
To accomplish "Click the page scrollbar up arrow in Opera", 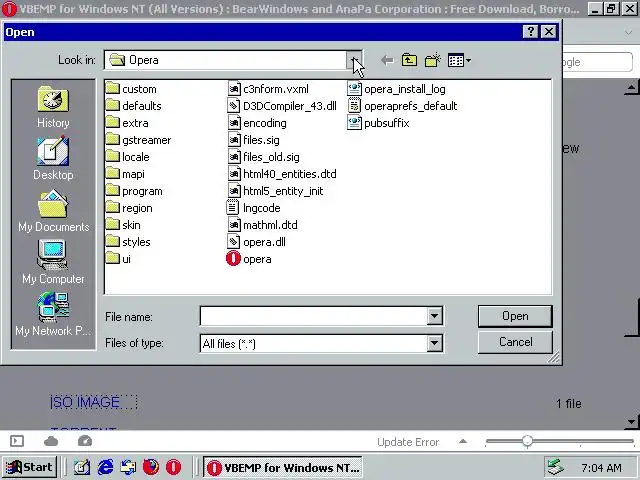I will (x=632, y=87).
